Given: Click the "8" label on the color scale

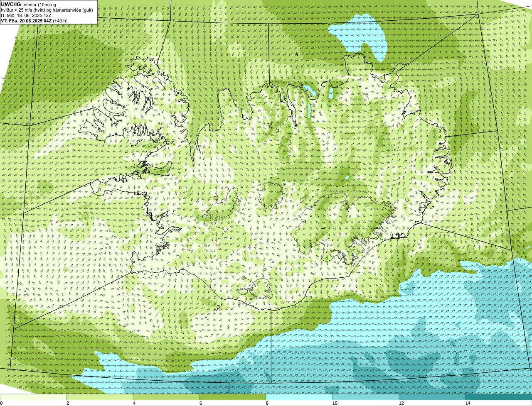Looking at the screenshot, I should coord(267,403).
